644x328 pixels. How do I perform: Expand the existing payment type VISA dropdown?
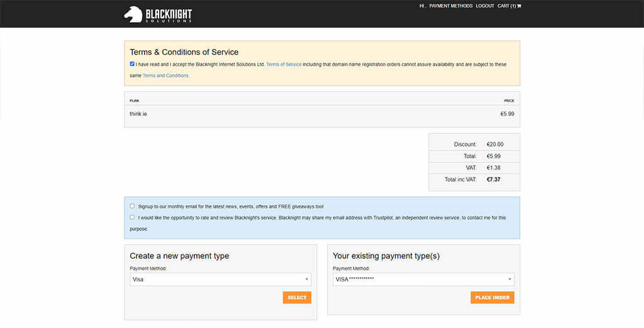tap(423, 279)
